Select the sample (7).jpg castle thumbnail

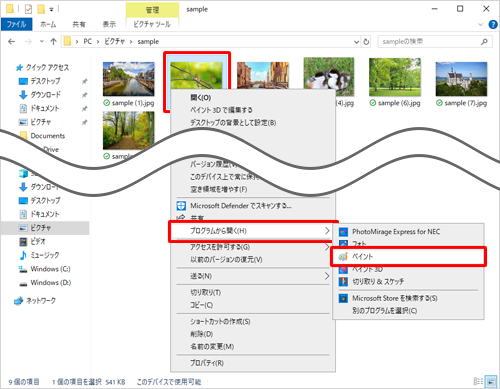[461, 79]
